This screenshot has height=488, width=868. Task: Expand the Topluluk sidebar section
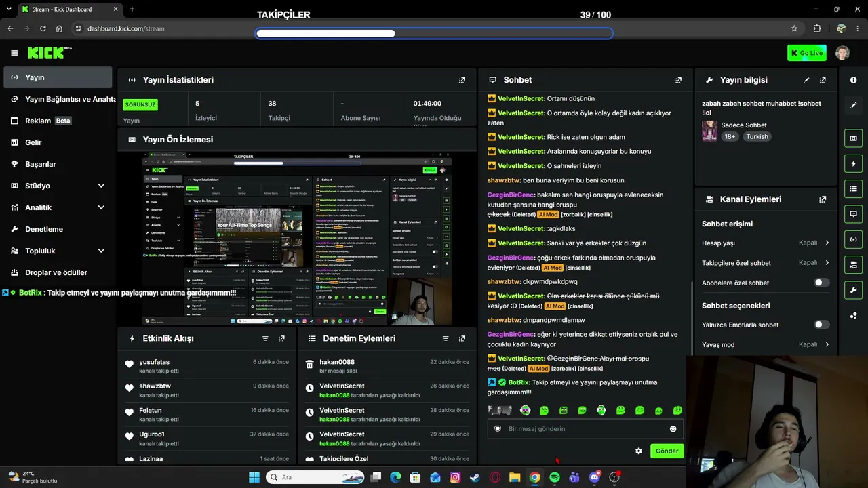[x=58, y=251]
